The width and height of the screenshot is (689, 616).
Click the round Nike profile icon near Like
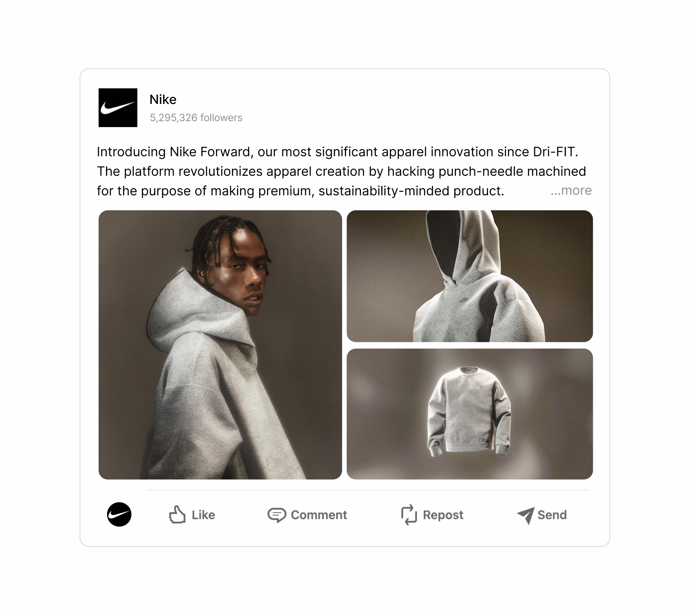pos(119,514)
